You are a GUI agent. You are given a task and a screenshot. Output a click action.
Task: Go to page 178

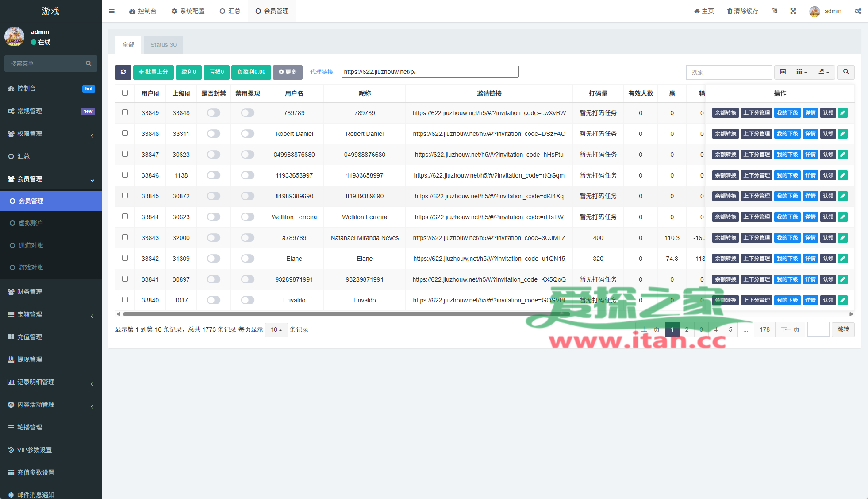(x=764, y=330)
